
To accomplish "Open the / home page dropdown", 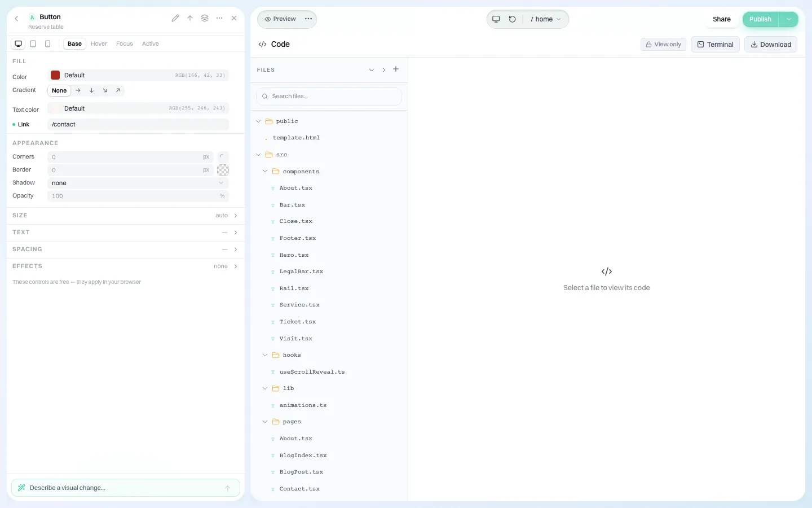I will tap(545, 19).
